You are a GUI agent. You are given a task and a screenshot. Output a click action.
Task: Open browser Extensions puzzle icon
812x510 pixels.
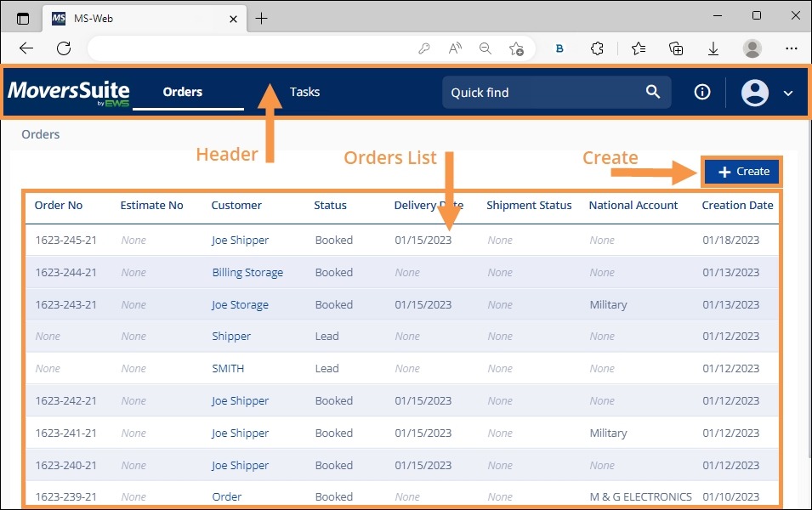point(597,48)
